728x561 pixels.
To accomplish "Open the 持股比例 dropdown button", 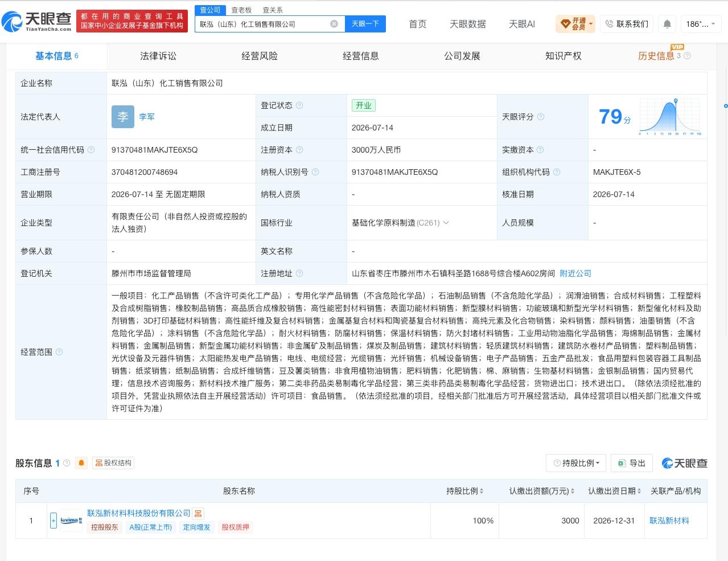I will [576, 463].
